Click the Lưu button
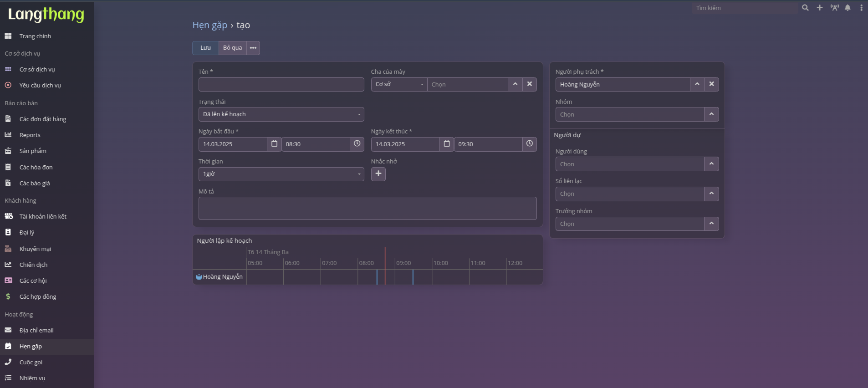 [205, 48]
